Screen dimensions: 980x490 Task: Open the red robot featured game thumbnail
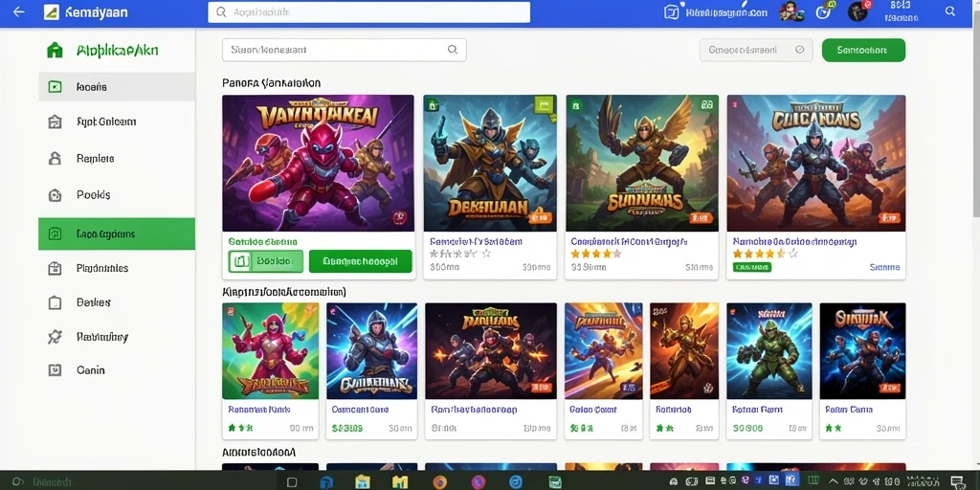tap(318, 163)
